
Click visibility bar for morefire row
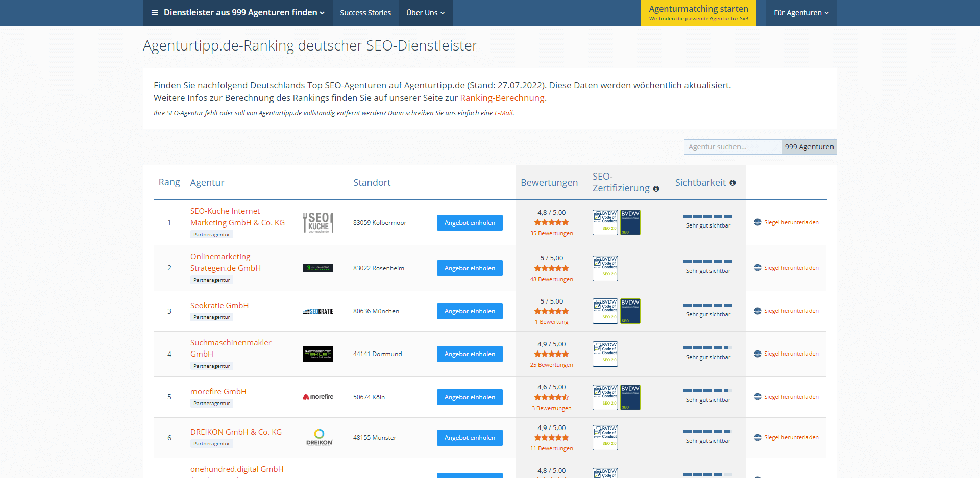click(x=707, y=391)
